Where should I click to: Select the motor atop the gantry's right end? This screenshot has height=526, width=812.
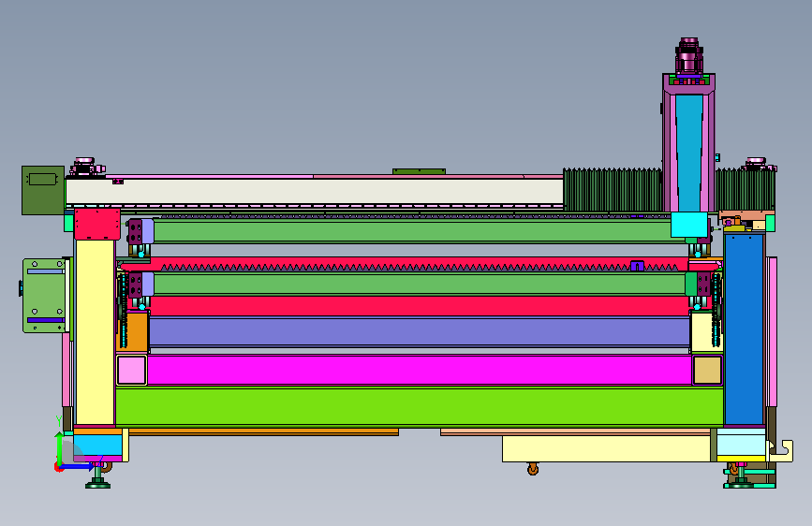click(x=757, y=165)
